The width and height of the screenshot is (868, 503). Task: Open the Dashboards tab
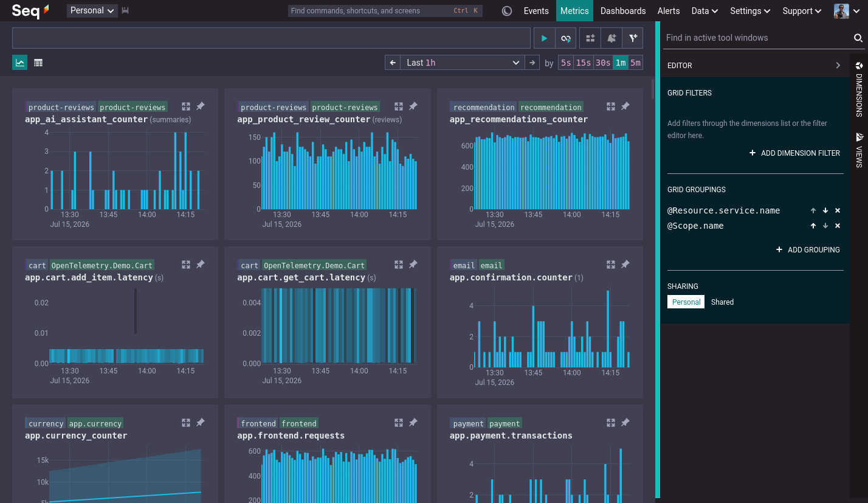point(623,11)
